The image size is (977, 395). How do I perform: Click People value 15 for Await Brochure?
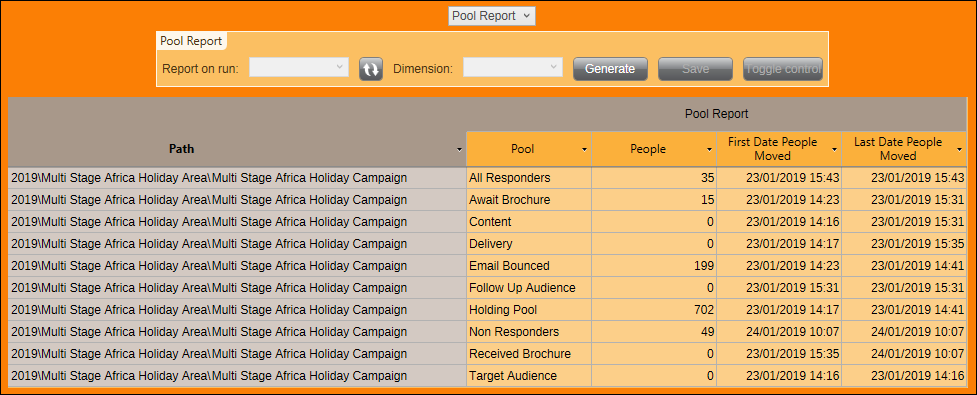[x=654, y=200]
